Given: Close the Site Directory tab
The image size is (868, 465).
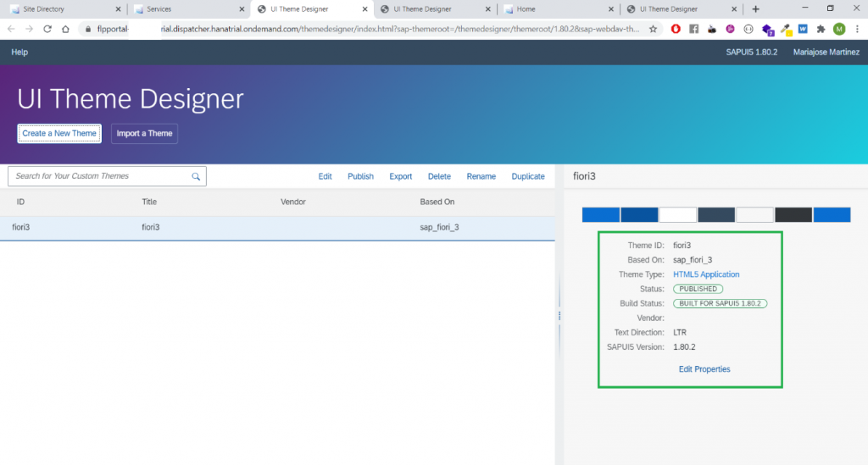Looking at the screenshot, I should click(118, 9).
